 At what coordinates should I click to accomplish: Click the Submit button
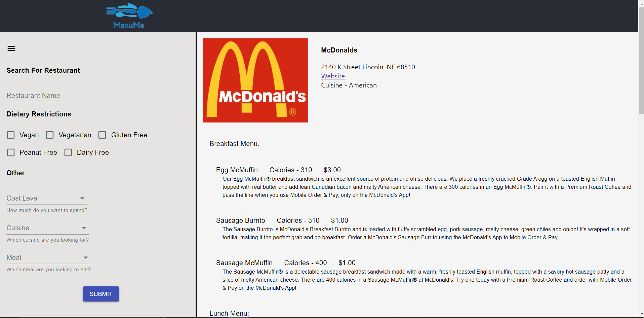(101, 294)
